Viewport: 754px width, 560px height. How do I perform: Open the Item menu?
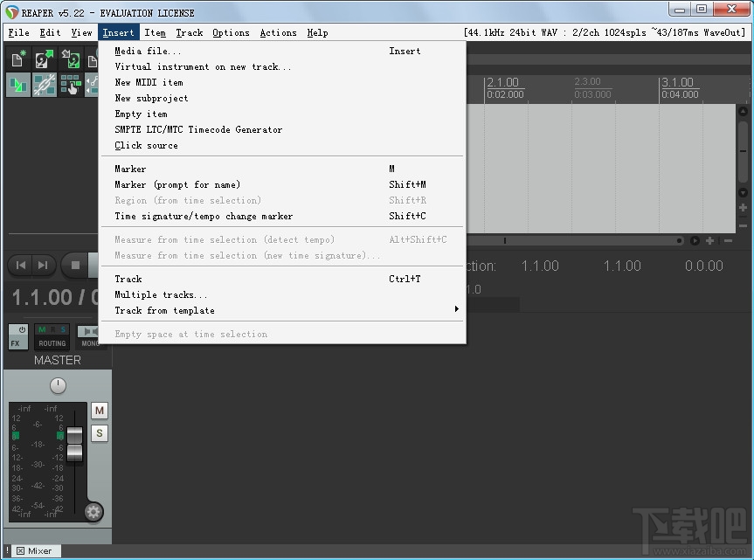pyautogui.click(x=155, y=32)
